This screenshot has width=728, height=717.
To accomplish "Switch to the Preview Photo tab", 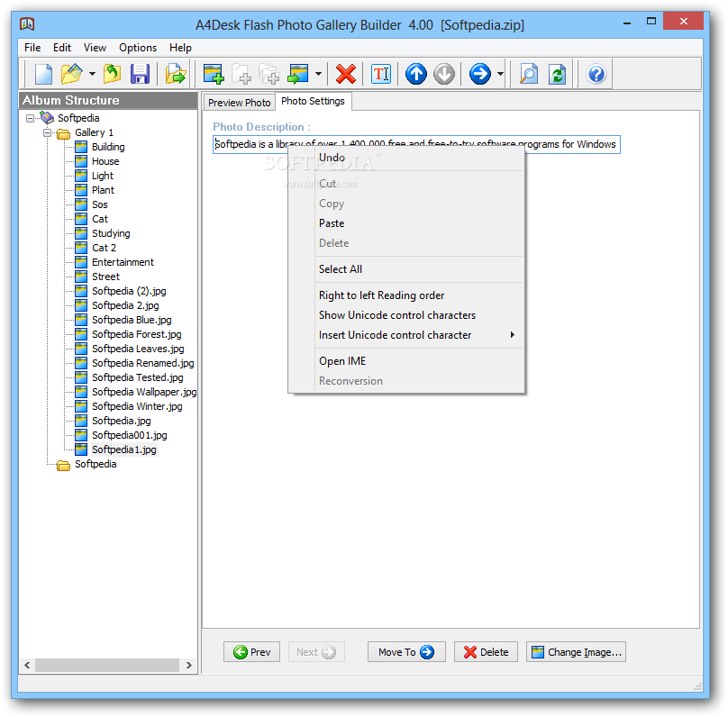I will [239, 103].
